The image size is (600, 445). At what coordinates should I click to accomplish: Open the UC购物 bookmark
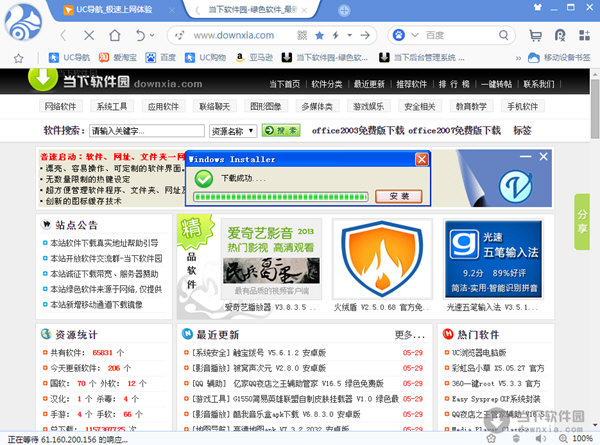(205, 58)
